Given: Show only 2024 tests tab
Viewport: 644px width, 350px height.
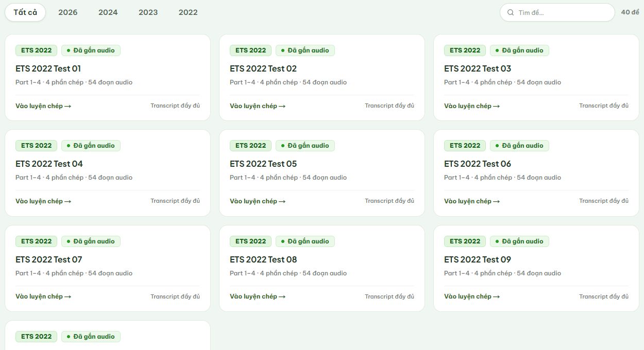Looking at the screenshot, I should click(x=108, y=12).
